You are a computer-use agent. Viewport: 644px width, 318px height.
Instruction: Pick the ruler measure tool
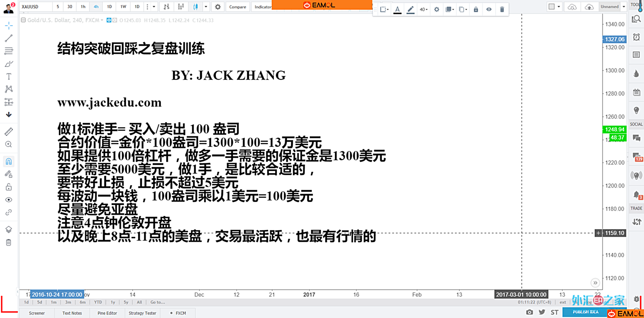[9, 132]
